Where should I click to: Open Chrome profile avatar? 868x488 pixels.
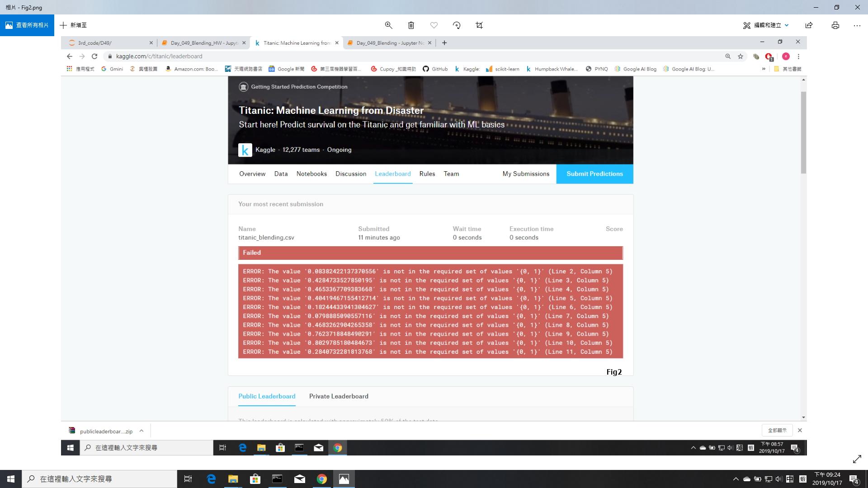tap(786, 56)
